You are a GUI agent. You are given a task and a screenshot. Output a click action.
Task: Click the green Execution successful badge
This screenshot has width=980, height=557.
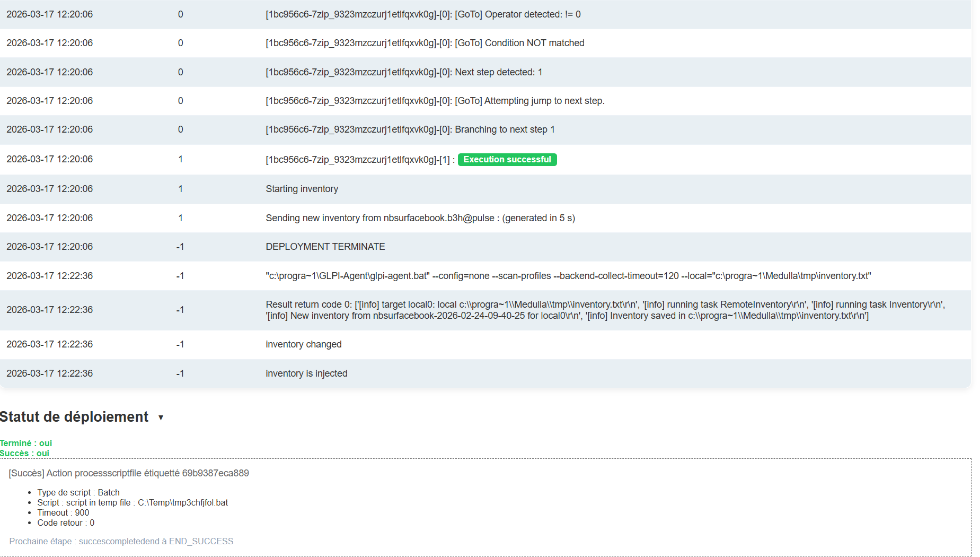pyautogui.click(x=507, y=160)
